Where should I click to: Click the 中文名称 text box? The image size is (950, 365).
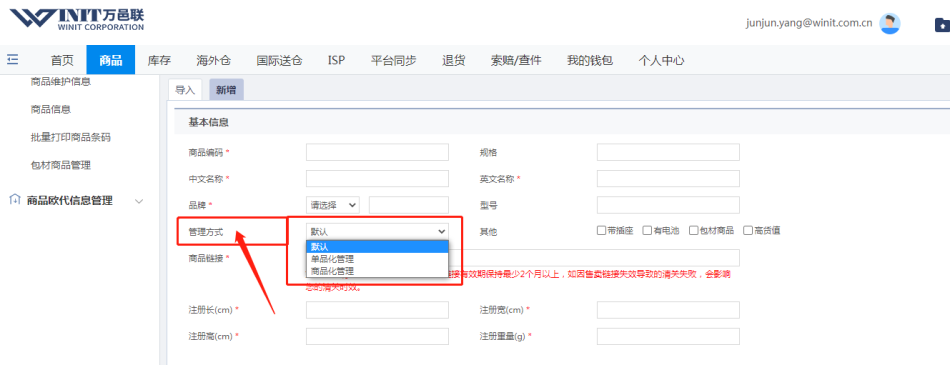point(377,179)
